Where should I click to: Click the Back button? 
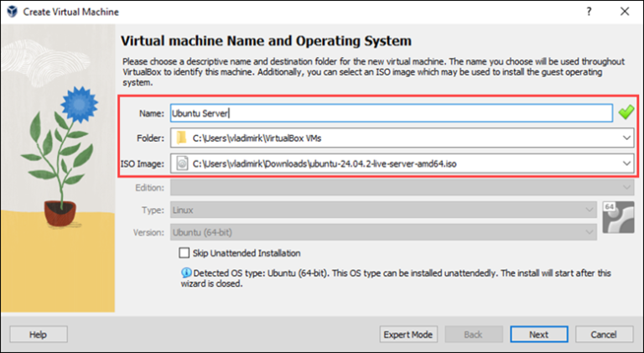[x=474, y=334]
